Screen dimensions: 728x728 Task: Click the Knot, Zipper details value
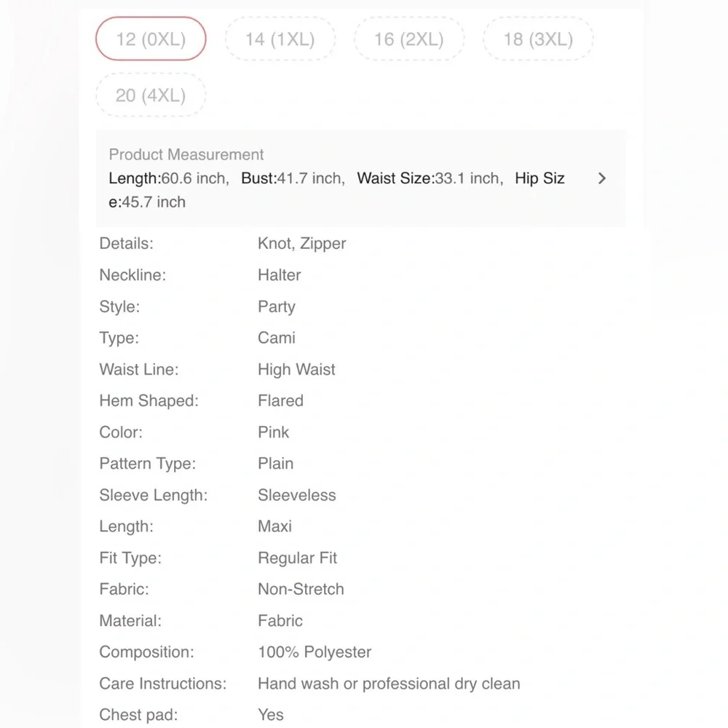[x=302, y=243]
